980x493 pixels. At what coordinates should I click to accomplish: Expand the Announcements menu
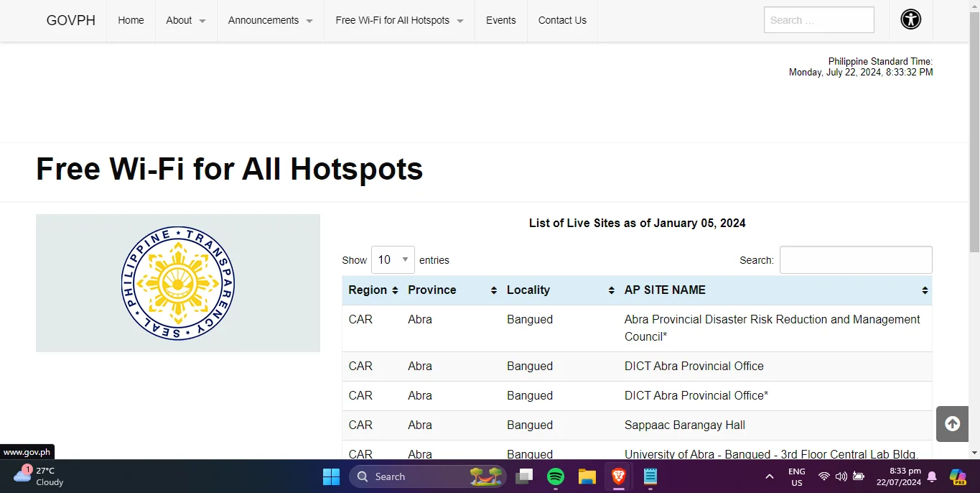tap(271, 20)
